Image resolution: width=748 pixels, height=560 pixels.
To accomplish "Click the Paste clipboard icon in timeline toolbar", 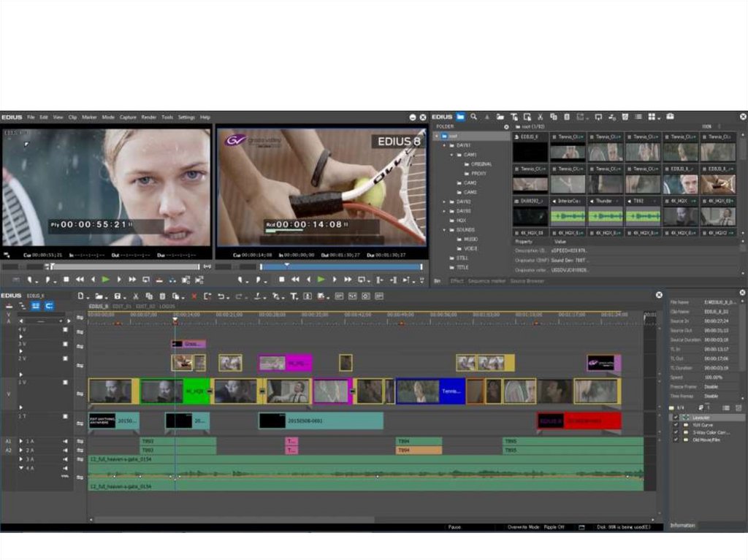I will [162, 296].
